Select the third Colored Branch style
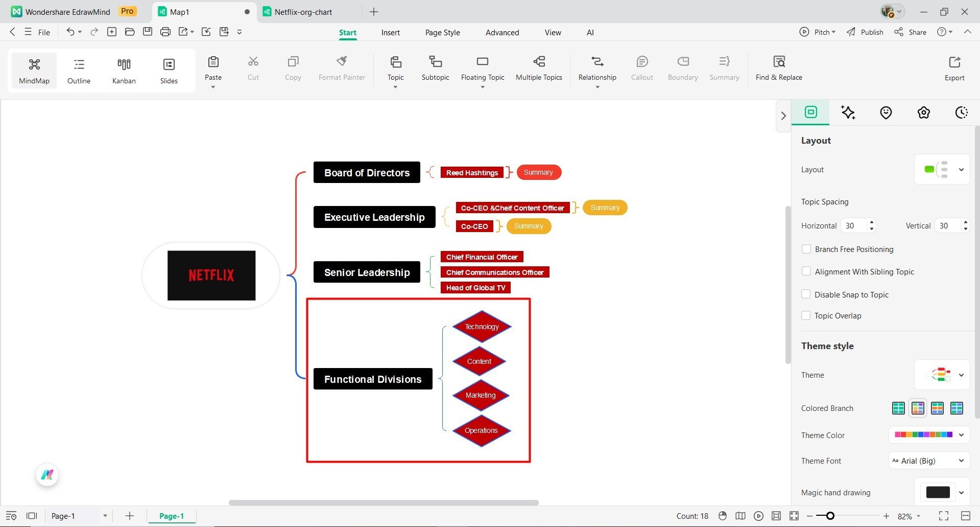The image size is (980, 527). (937, 408)
